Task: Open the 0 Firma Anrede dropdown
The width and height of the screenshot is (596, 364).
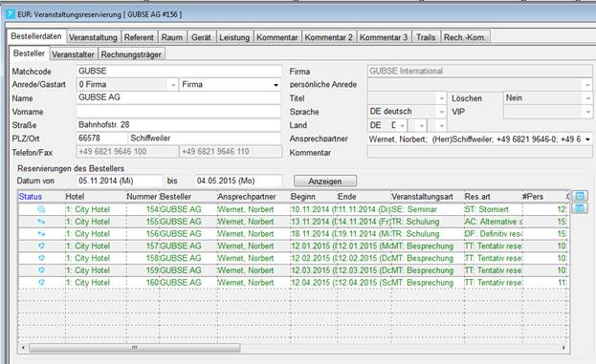Action: click(x=173, y=85)
